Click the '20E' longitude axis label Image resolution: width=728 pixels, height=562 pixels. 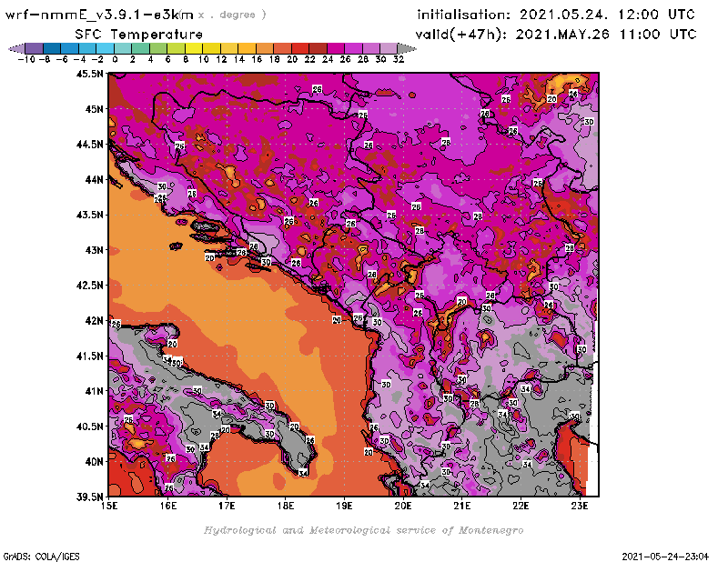pyautogui.click(x=403, y=506)
